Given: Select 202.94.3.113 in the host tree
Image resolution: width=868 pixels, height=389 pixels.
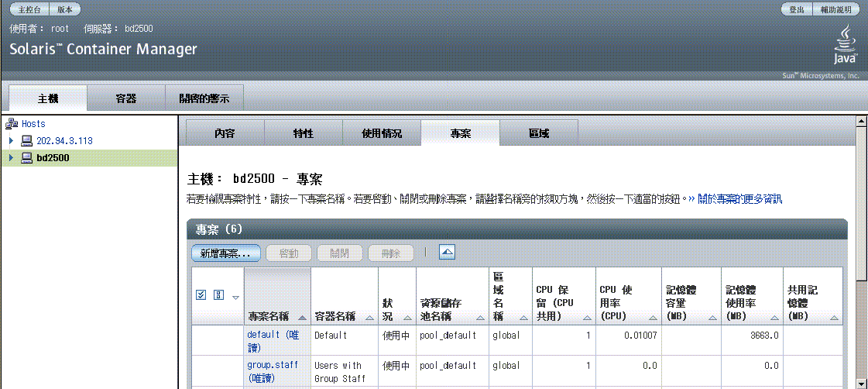Looking at the screenshot, I should point(65,141).
